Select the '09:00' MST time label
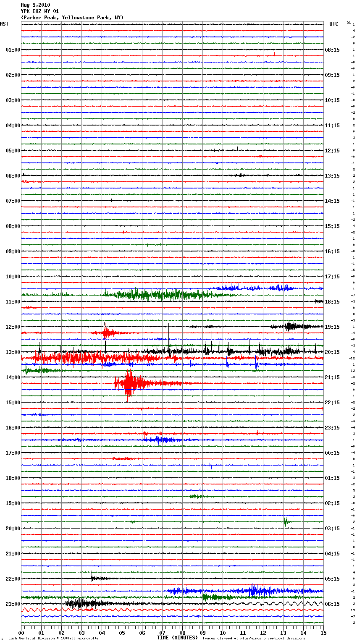Screen dimensions: 357x644 point(13,251)
